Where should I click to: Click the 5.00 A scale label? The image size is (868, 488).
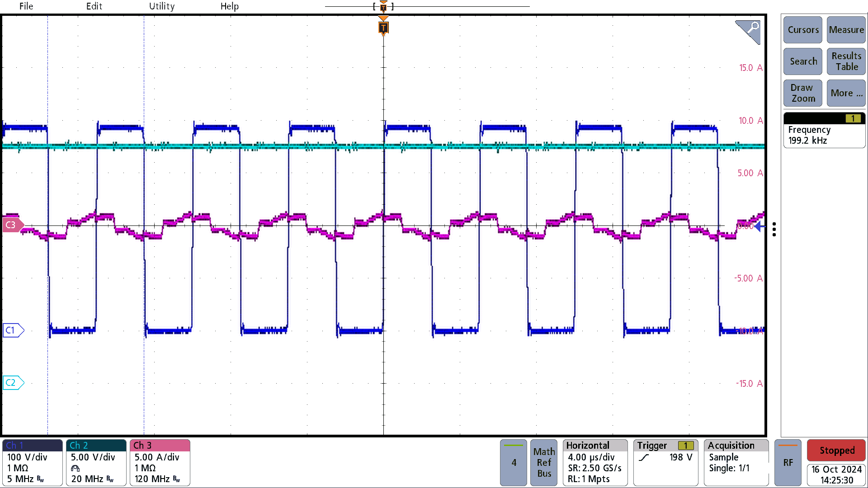point(750,173)
